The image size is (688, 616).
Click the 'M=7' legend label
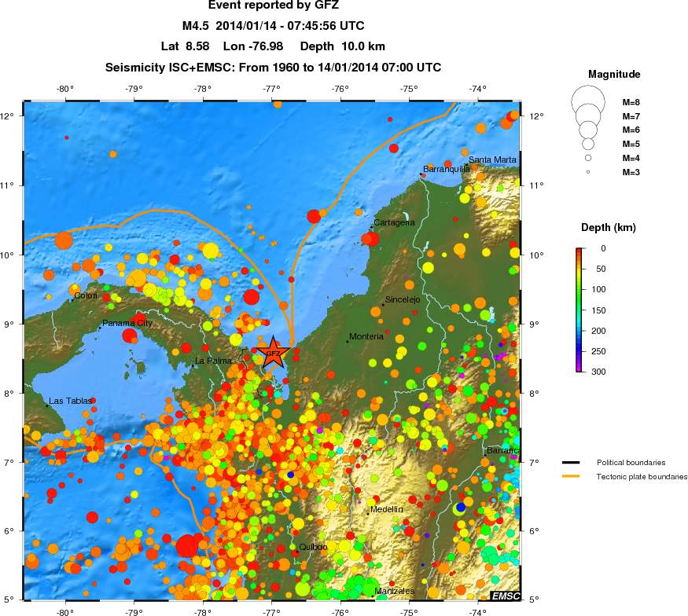(631, 116)
